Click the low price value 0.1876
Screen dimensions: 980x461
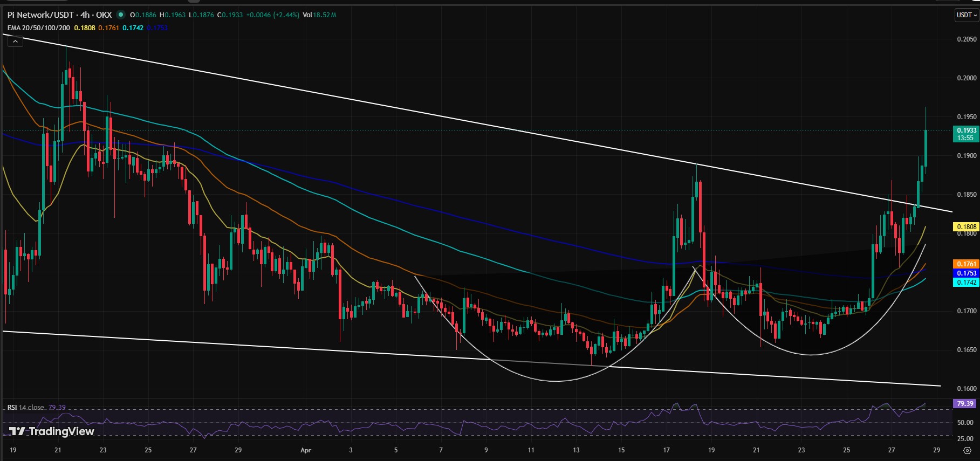pyautogui.click(x=203, y=15)
